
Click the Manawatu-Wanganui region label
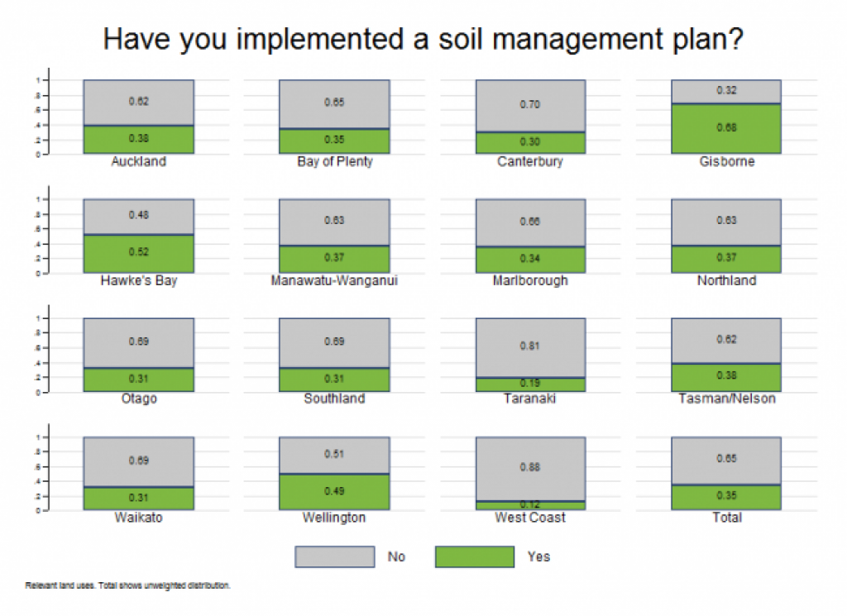(x=334, y=280)
